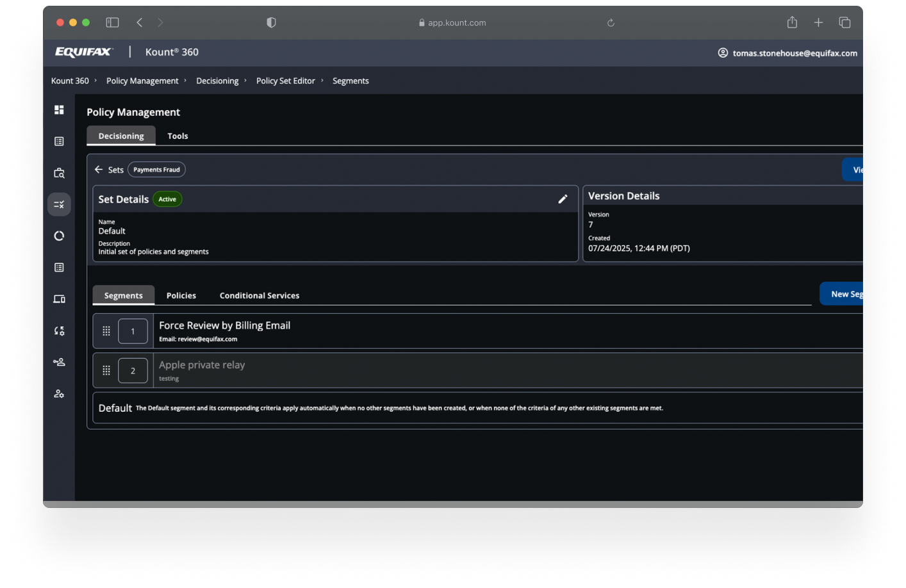The height and width of the screenshot is (588, 906).
Task: Go back with Safari back arrow
Action: point(139,22)
